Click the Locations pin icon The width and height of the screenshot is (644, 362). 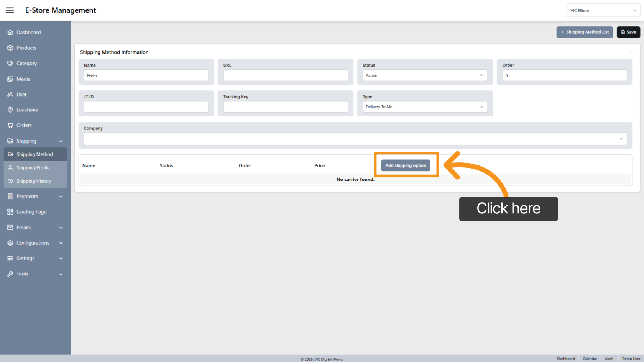click(10, 110)
